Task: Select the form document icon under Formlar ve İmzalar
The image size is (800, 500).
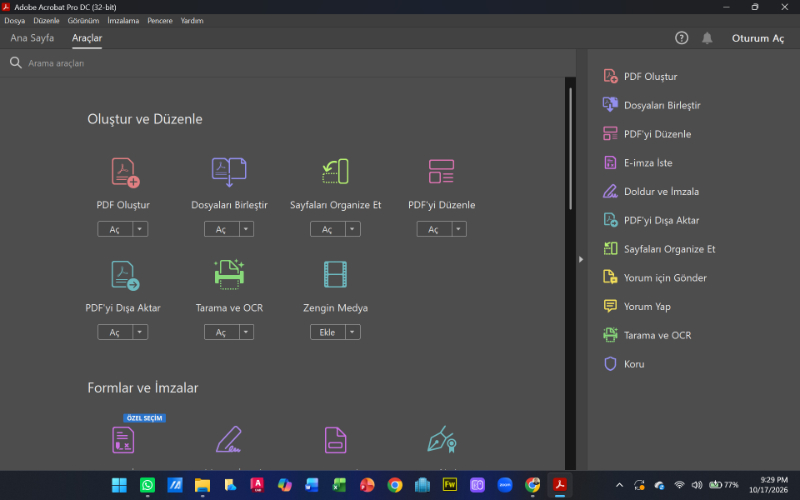Action: coord(335,440)
